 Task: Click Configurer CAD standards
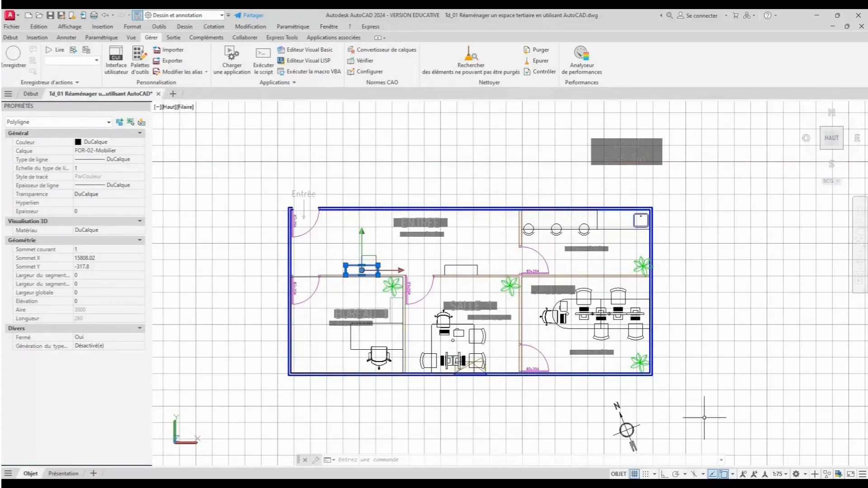click(365, 71)
